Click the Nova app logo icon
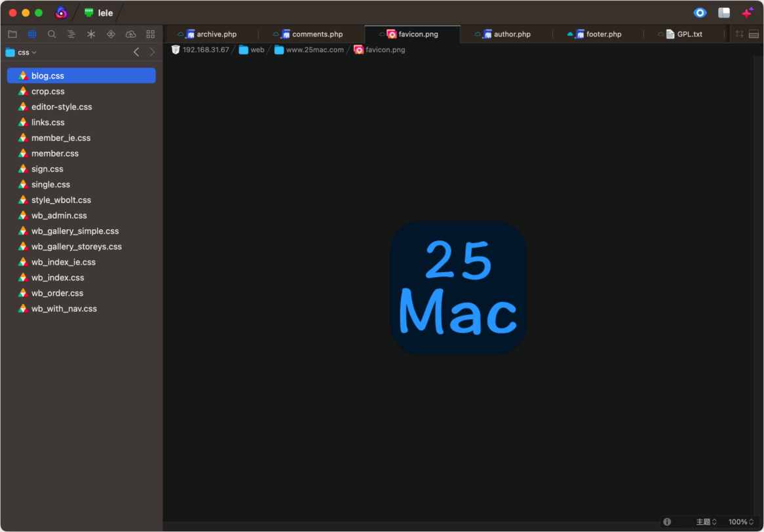Image resolution: width=764 pixels, height=532 pixels. [x=61, y=12]
